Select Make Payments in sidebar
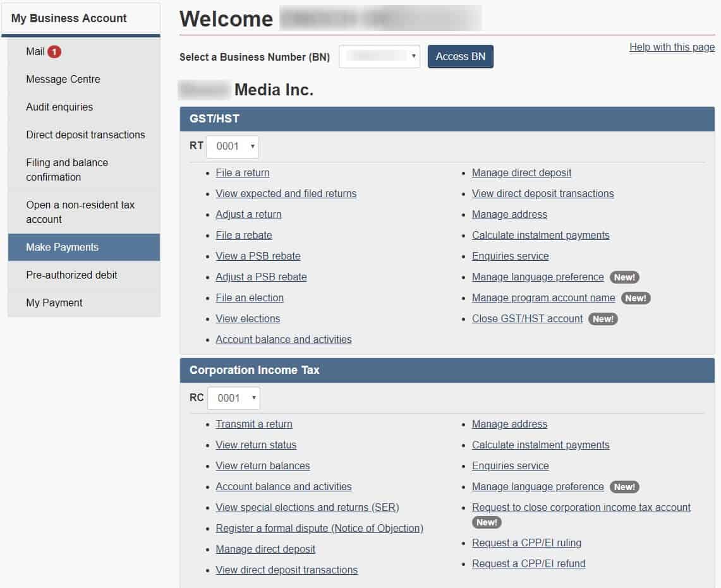This screenshot has width=721, height=588. point(83,248)
